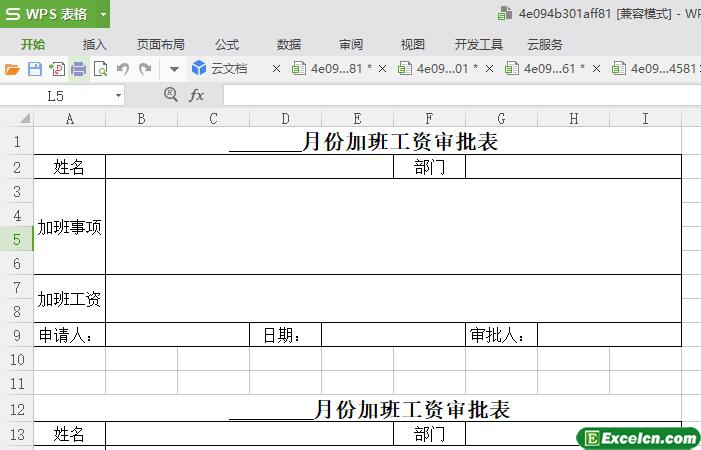Redo the last action
Image resolution: width=701 pixels, height=450 pixels.
point(145,69)
